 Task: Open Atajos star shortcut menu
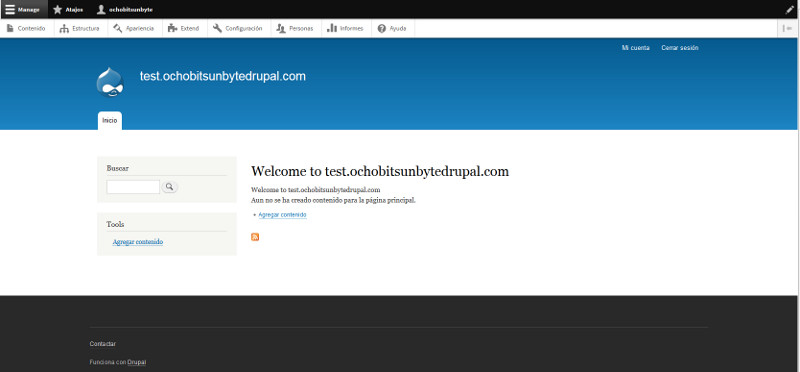pyautogui.click(x=68, y=10)
